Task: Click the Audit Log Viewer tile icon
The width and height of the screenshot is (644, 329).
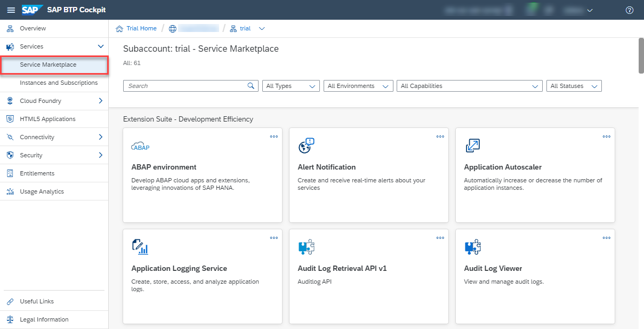Action: pyautogui.click(x=472, y=247)
